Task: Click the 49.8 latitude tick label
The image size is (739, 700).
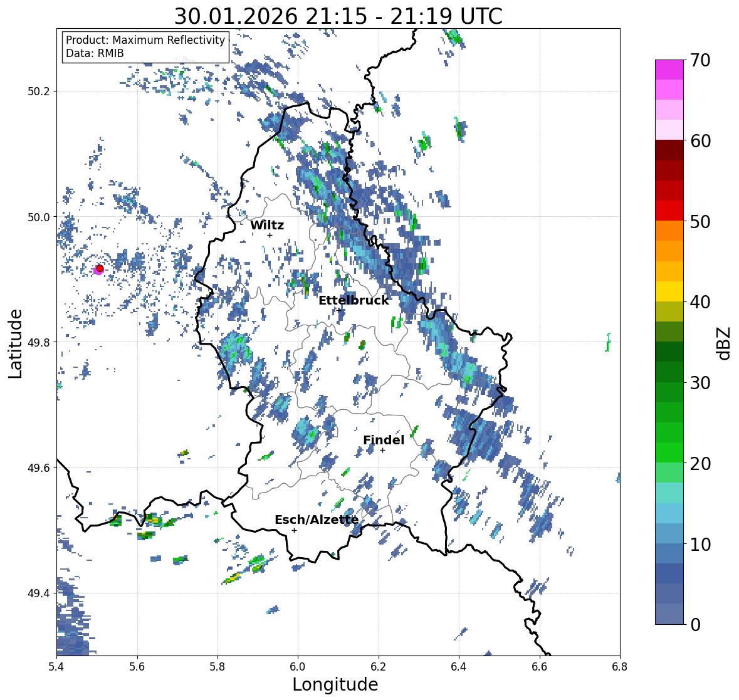Action: (x=39, y=342)
